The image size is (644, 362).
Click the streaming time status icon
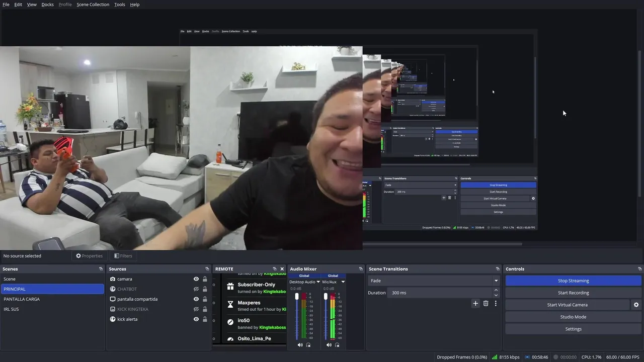pos(527,357)
